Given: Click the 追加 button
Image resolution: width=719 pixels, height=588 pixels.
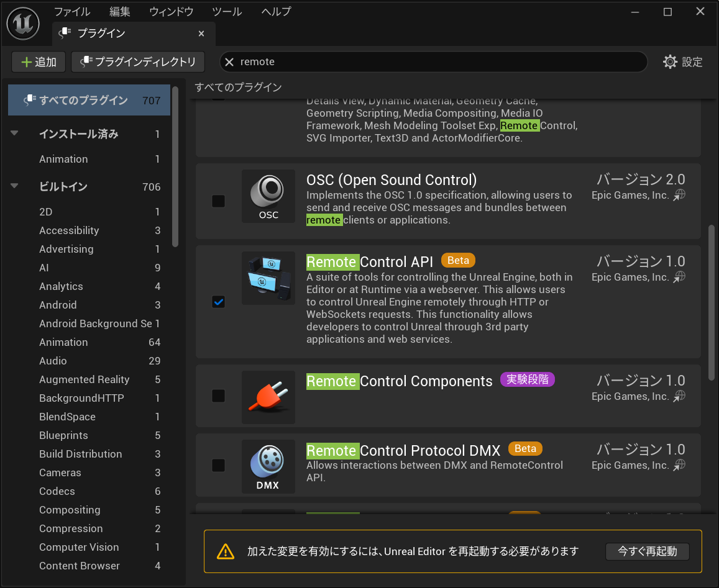Looking at the screenshot, I should pos(39,62).
